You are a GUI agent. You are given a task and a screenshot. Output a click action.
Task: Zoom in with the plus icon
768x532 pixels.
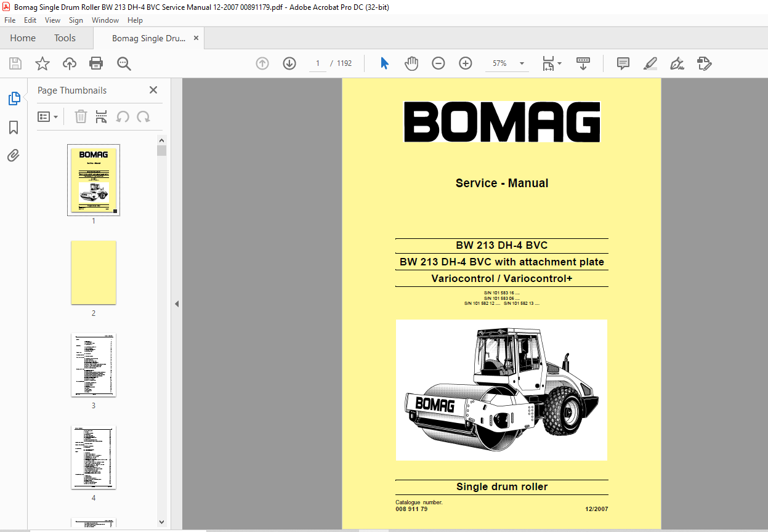pos(466,63)
